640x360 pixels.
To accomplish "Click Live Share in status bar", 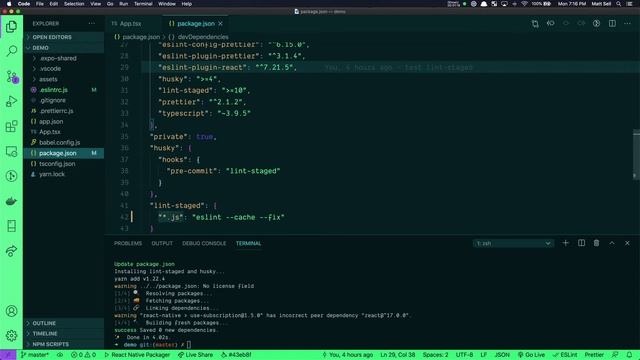I will (196, 355).
